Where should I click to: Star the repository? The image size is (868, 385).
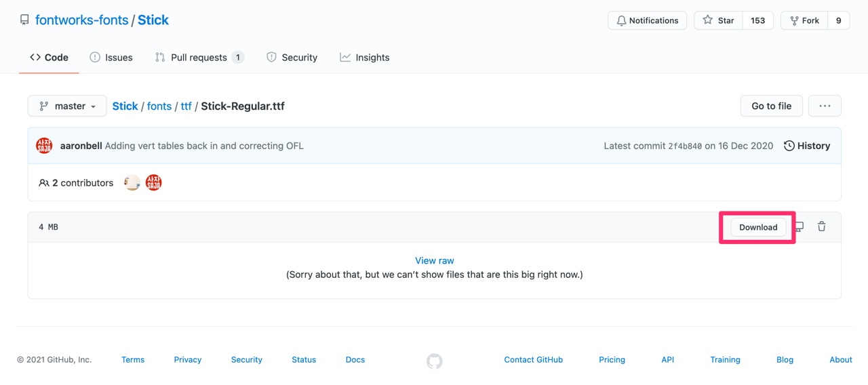pos(719,20)
